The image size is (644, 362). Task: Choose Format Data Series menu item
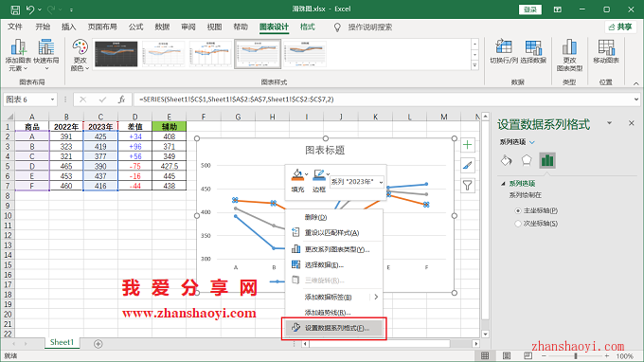pos(334,328)
